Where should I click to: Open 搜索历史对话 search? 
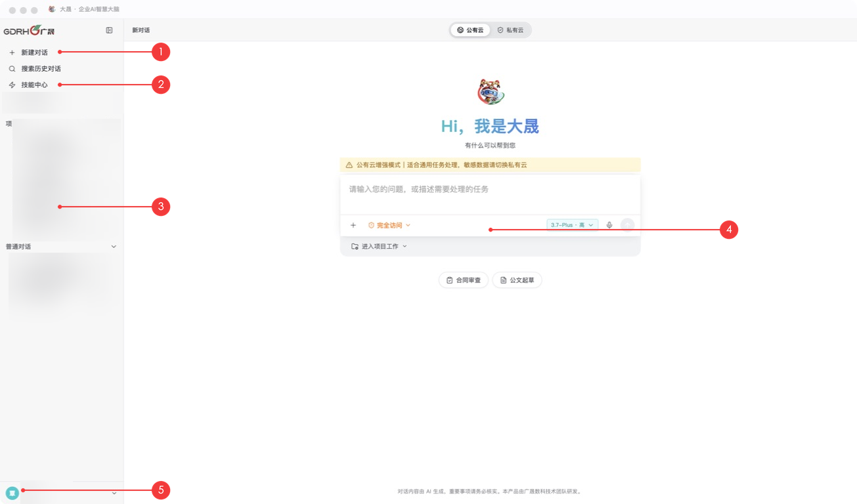[41, 68]
